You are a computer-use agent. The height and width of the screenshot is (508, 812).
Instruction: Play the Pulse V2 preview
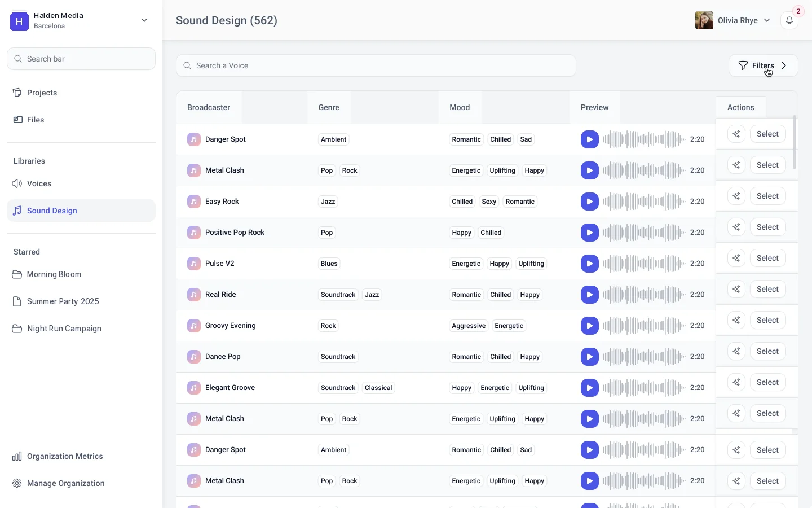click(x=589, y=264)
